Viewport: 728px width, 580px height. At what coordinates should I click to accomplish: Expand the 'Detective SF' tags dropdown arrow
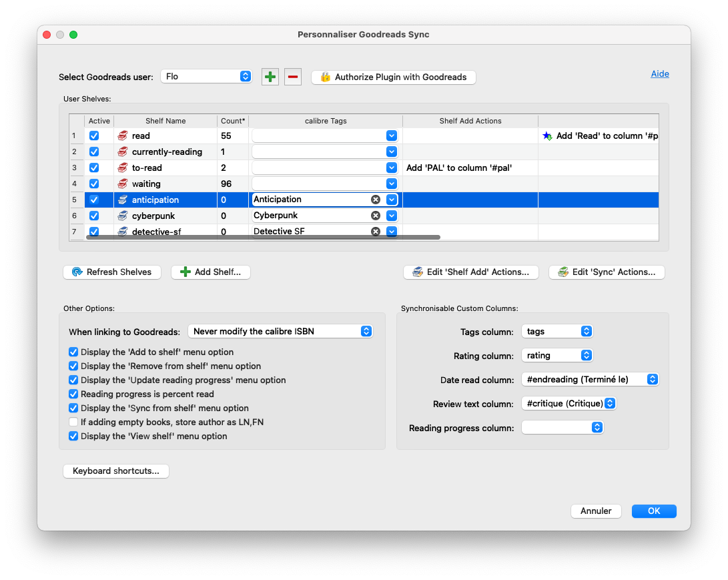point(392,231)
